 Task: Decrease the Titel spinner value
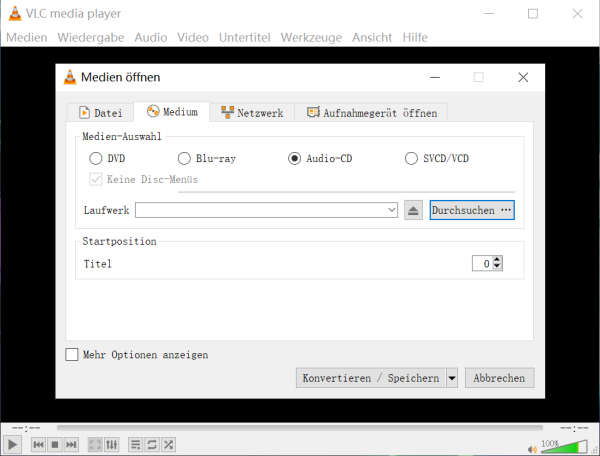(497, 267)
